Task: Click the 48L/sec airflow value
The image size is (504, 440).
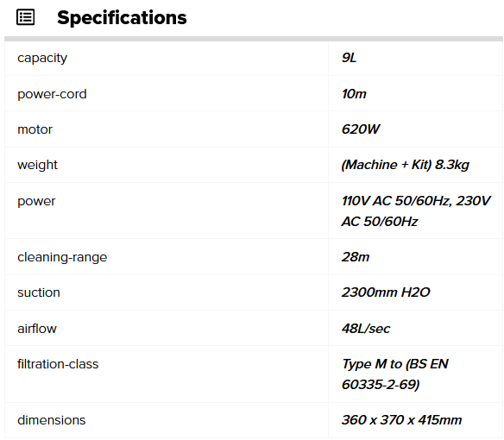Action: pos(366,329)
